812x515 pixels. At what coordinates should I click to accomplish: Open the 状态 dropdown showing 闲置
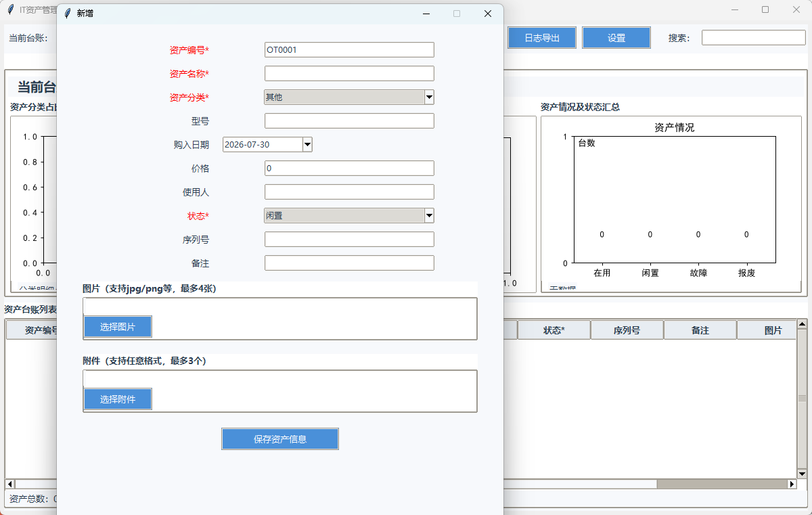(349, 216)
